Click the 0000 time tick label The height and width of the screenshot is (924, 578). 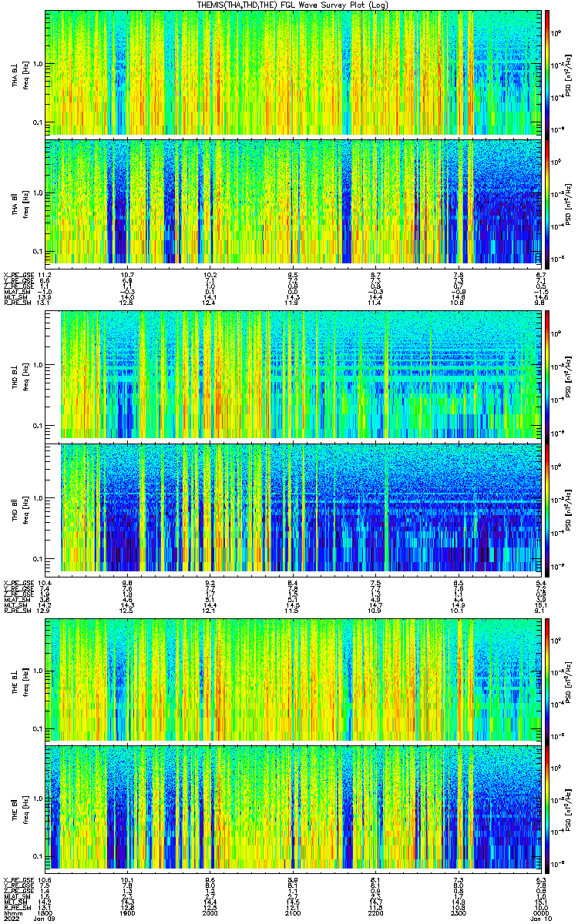[x=541, y=914]
